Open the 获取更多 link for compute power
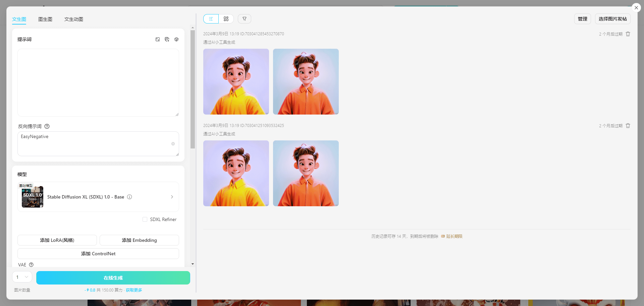 pyautogui.click(x=134, y=290)
